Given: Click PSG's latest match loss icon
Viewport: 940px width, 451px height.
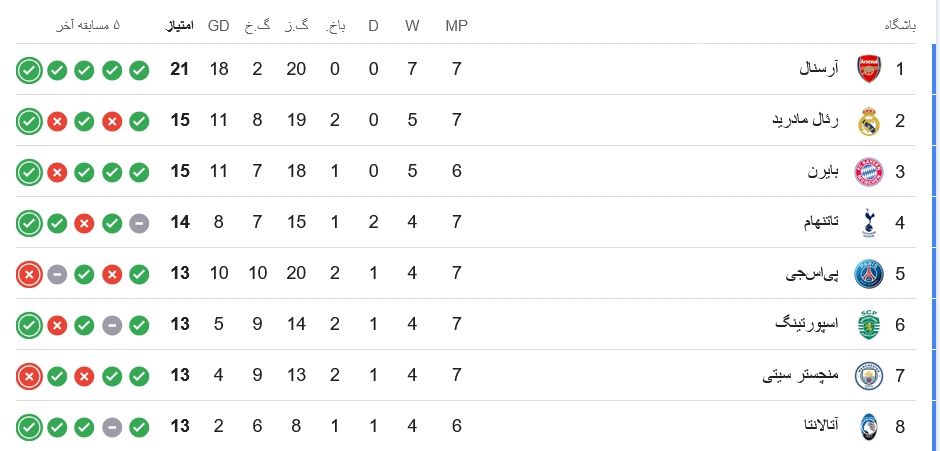Looking at the screenshot, I should tap(29, 274).
